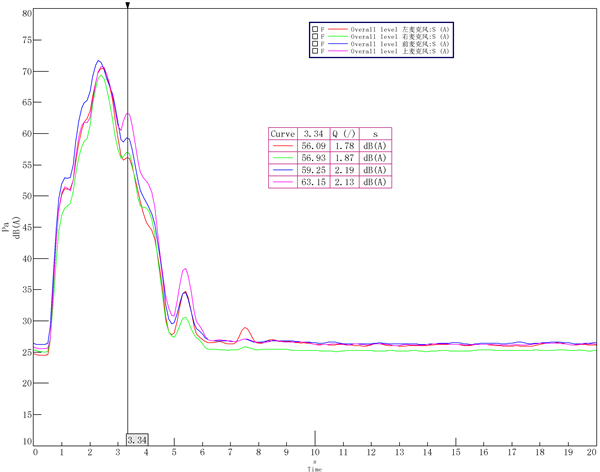Click the magenta line swatch in cursor table
Screen dimensions: 600x472
pyautogui.click(x=283, y=182)
